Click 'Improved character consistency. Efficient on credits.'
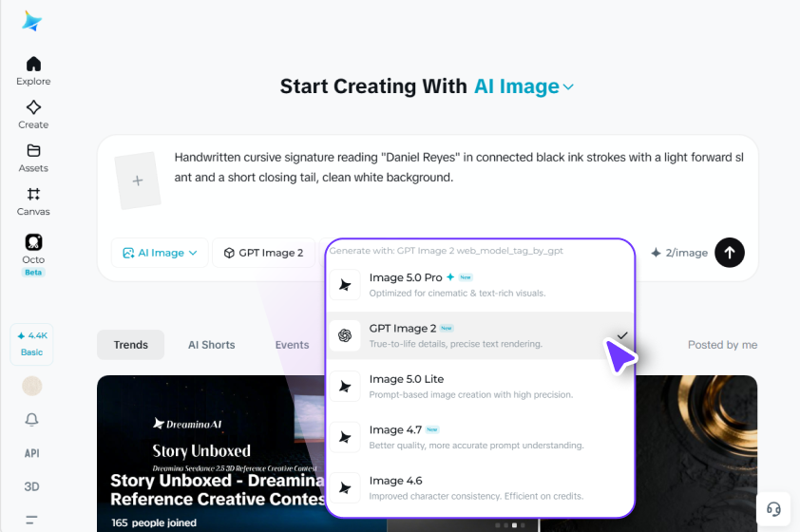 click(x=476, y=496)
